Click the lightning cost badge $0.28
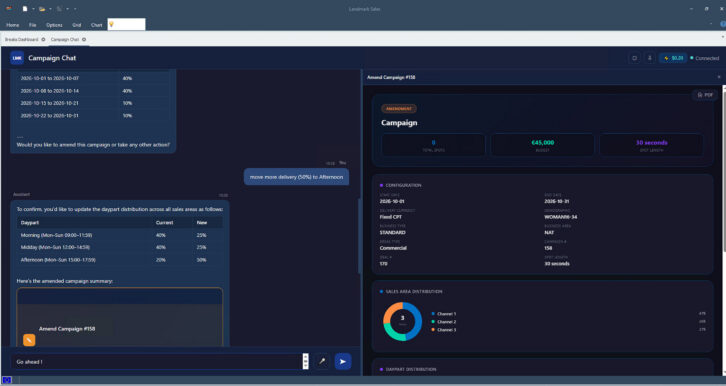The width and height of the screenshot is (726, 386). 673,58
